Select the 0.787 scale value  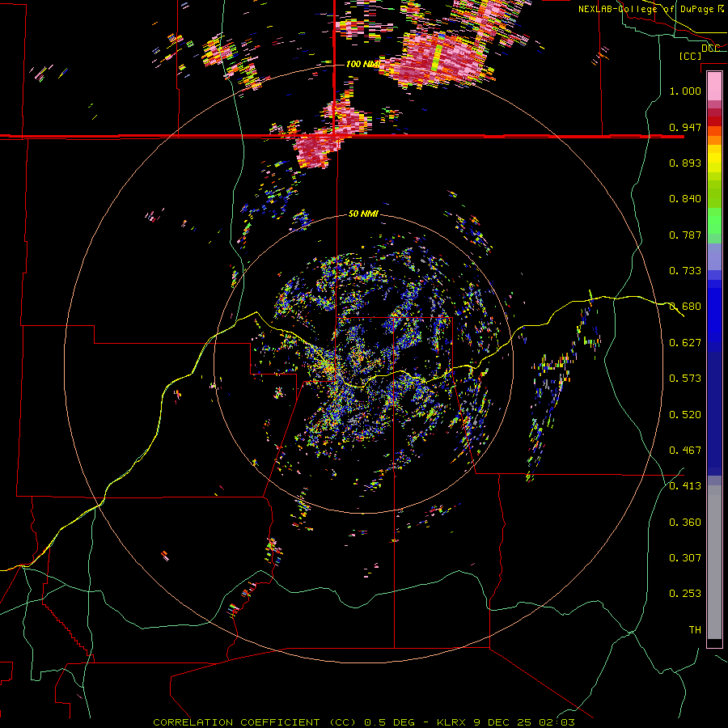click(685, 235)
